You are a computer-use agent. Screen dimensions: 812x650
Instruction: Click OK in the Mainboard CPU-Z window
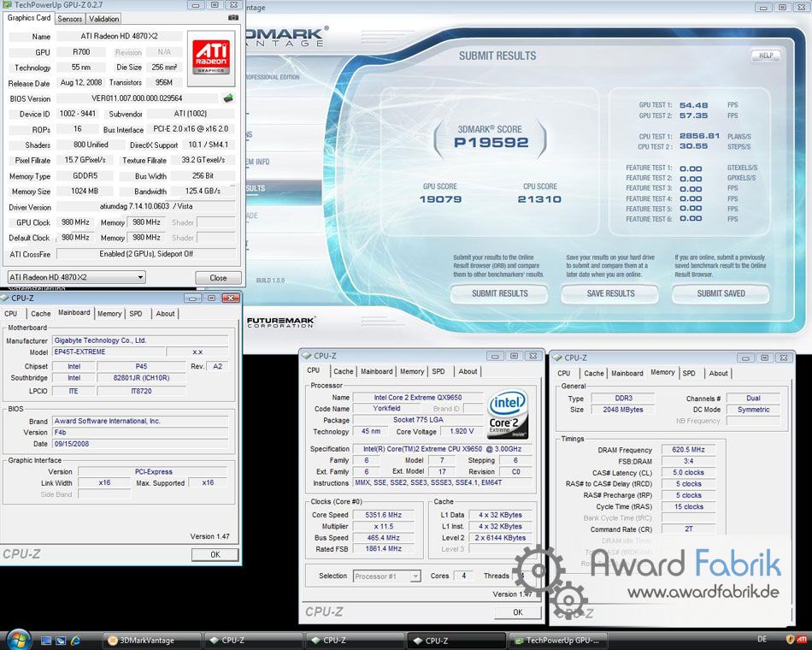click(215, 554)
